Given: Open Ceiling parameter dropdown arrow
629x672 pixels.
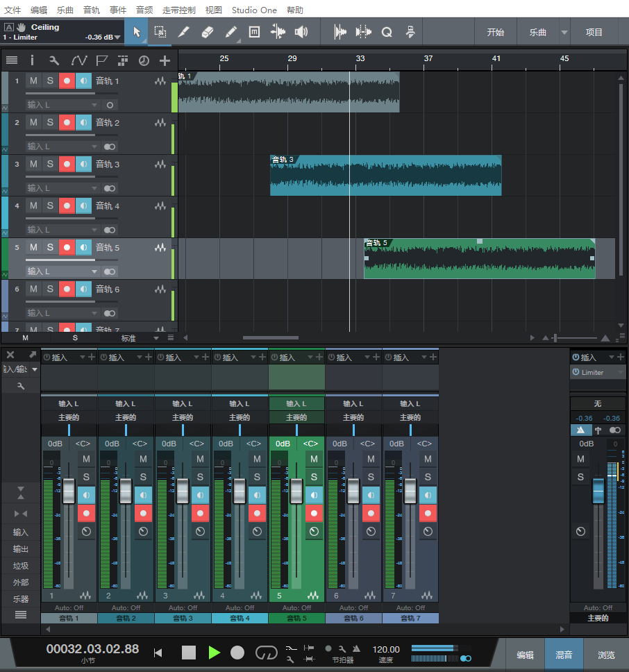Looking at the screenshot, I should click(x=117, y=37).
